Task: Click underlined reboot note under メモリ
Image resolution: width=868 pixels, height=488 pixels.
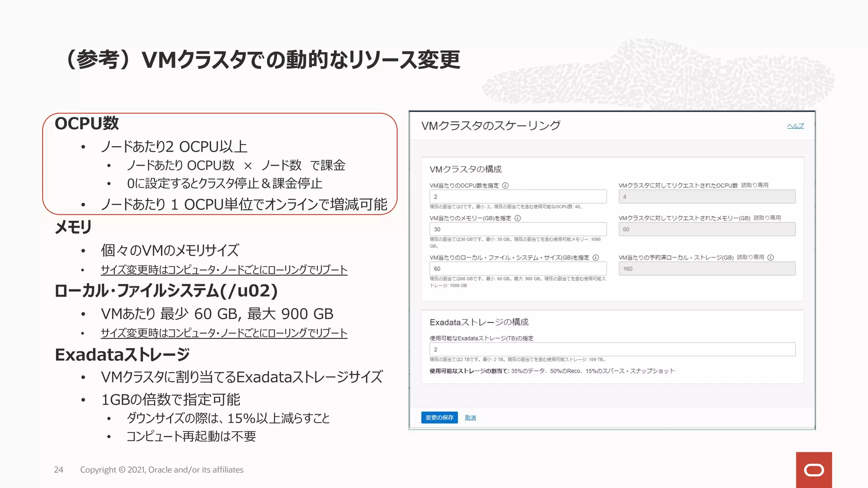Action: pyautogui.click(x=224, y=270)
